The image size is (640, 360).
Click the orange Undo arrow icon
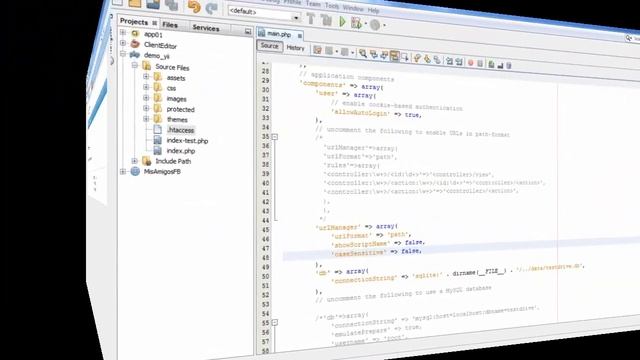194,6
